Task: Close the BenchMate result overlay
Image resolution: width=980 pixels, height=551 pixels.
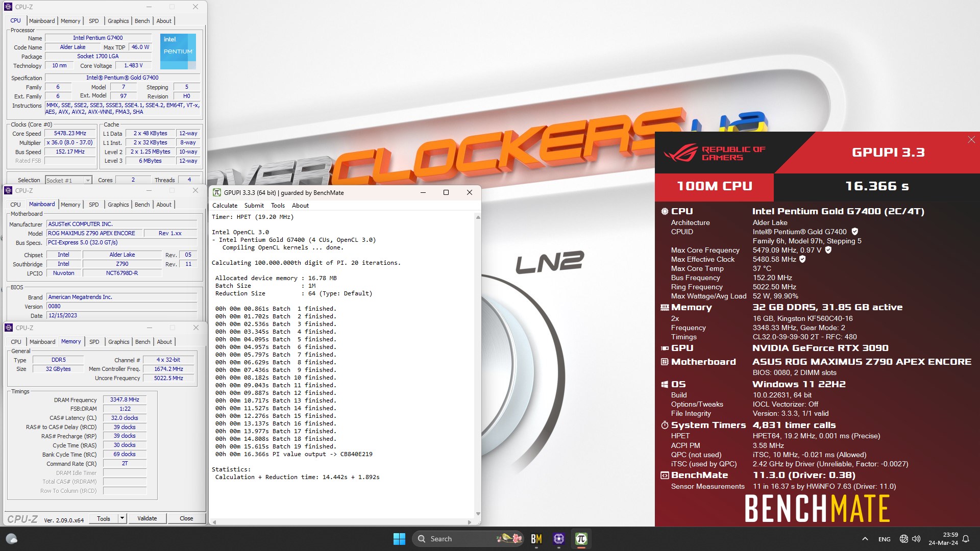Action: (x=971, y=140)
